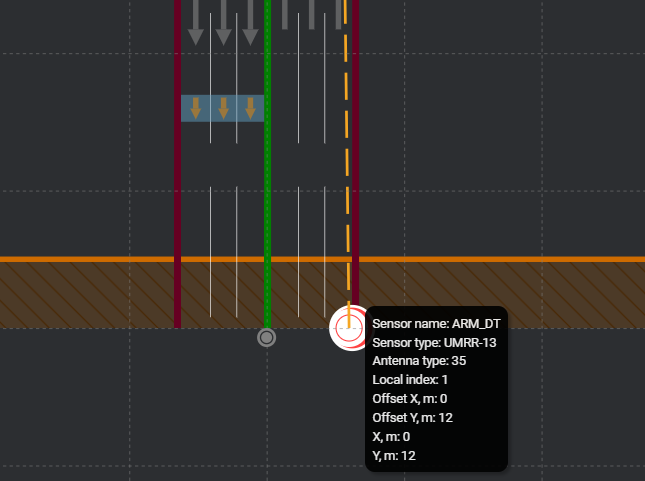Click the rightmost large gray lane arrow
This screenshot has width=645, height=481.
coord(250,24)
